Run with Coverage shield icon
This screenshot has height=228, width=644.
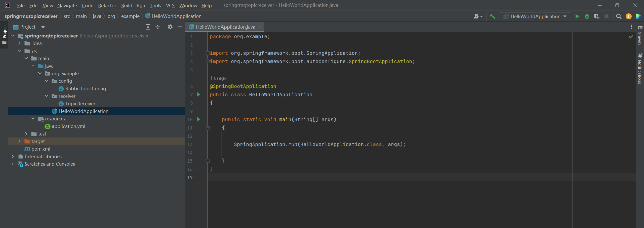tap(597, 16)
